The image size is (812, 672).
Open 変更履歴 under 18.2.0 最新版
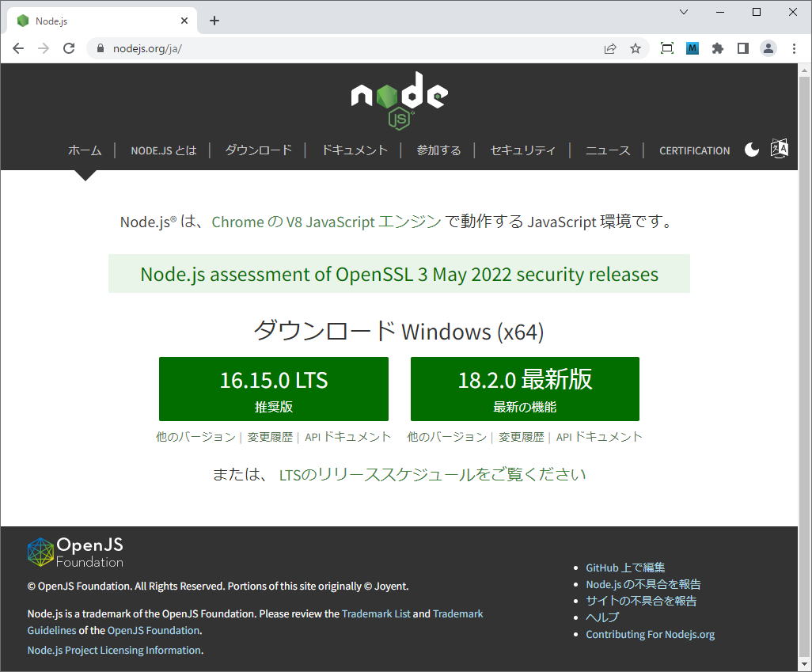(x=521, y=437)
